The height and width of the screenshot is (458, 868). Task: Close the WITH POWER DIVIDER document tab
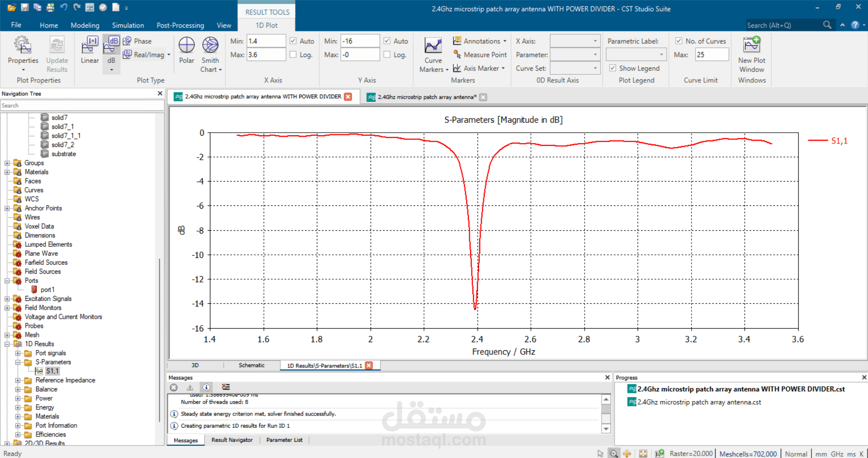(348, 97)
